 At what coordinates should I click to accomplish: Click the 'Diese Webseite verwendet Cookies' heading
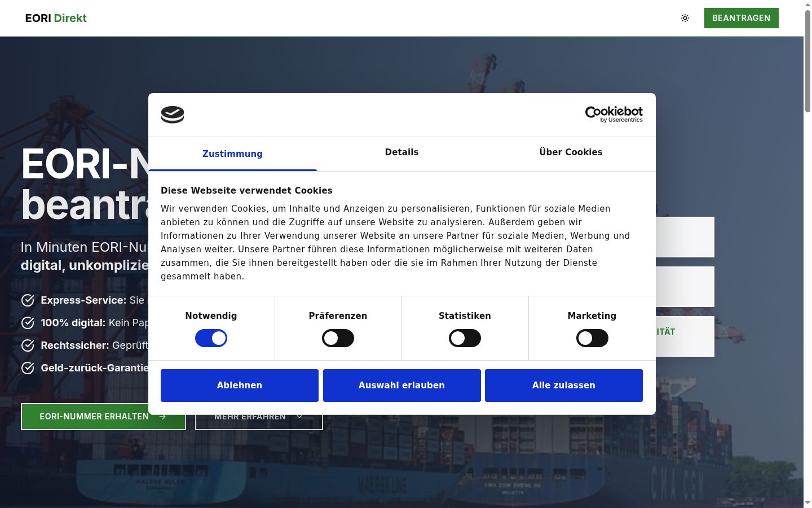[x=246, y=191]
